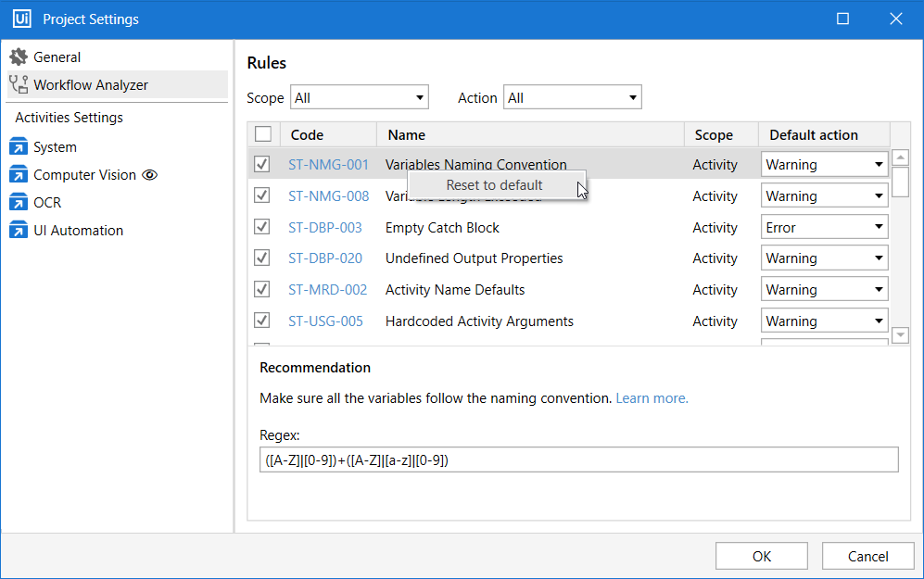
Task: Click the Computer Vision package icon
Action: click(x=19, y=175)
